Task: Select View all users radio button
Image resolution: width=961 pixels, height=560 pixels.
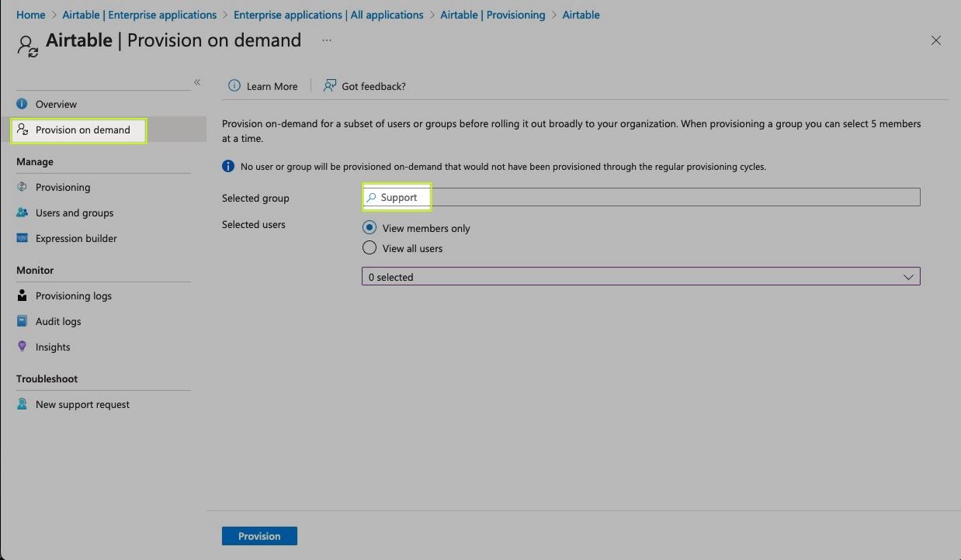Action: tap(369, 248)
